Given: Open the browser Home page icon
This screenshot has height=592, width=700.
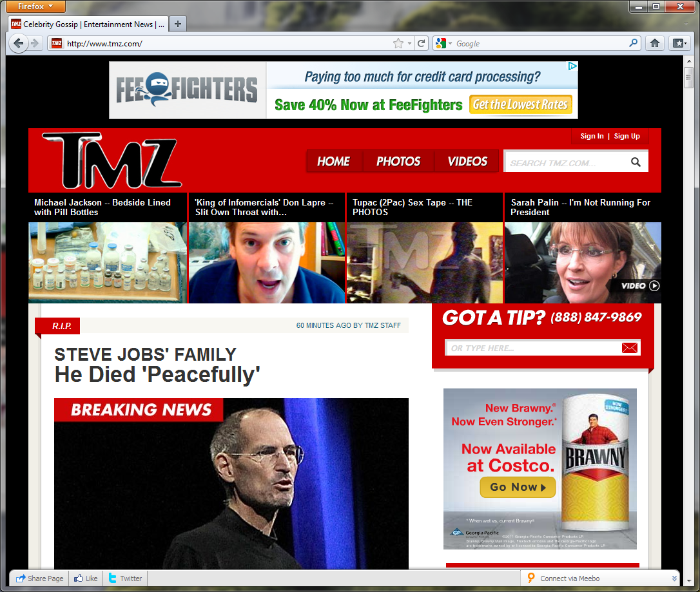Looking at the screenshot, I should point(654,43).
